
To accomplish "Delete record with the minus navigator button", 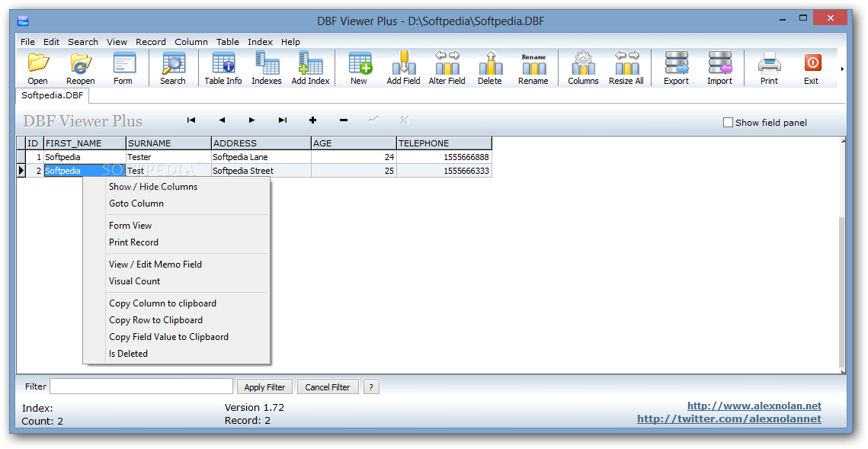I will tap(343, 120).
